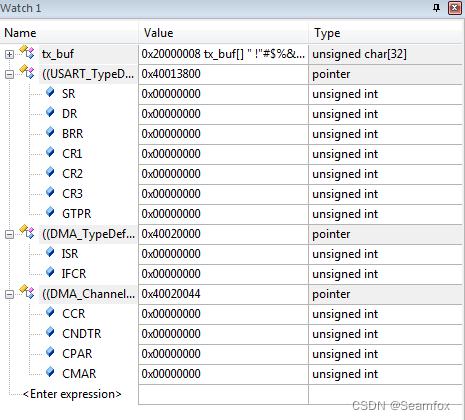Click the tx_buf variable icon
This screenshot has width=465, height=420.
coord(27,52)
